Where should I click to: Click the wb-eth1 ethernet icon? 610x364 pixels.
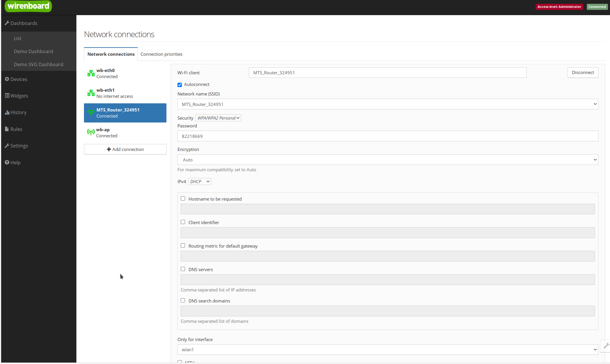coord(91,93)
